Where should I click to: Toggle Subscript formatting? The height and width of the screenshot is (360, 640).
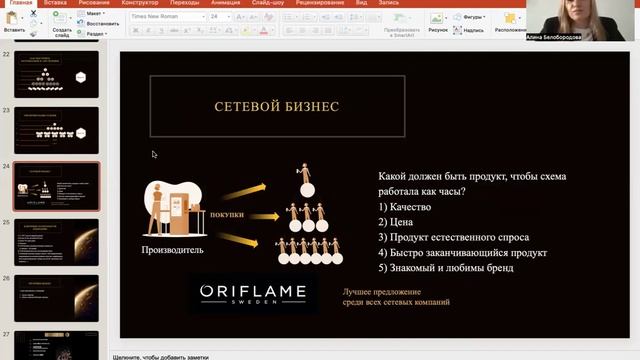pos(200,31)
